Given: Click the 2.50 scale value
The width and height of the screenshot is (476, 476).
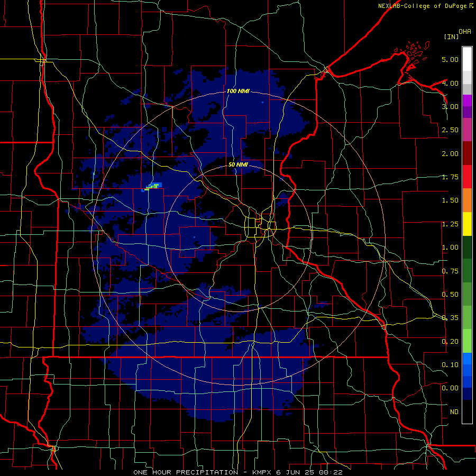Looking at the screenshot, I should (x=450, y=130).
